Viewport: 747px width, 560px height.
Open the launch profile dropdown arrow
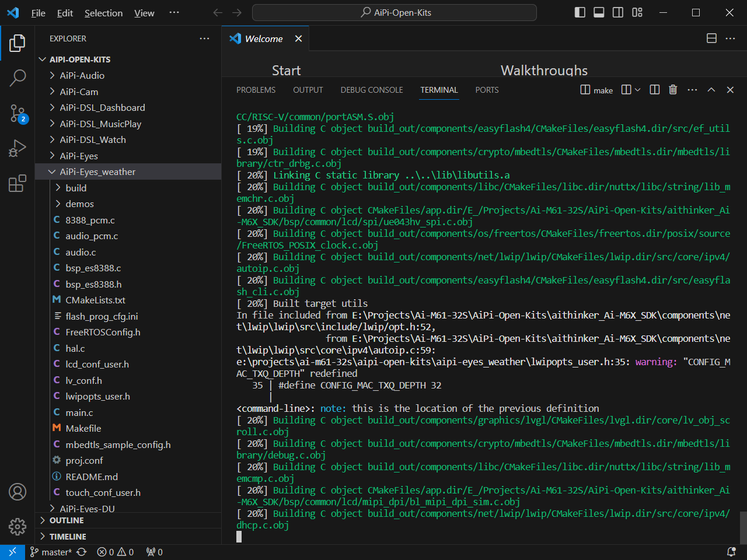(637, 90)
